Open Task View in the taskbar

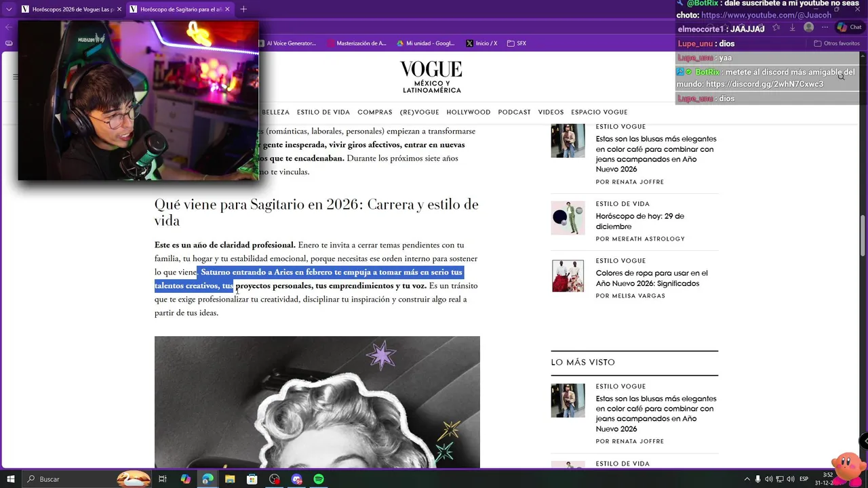pos(163,479)
